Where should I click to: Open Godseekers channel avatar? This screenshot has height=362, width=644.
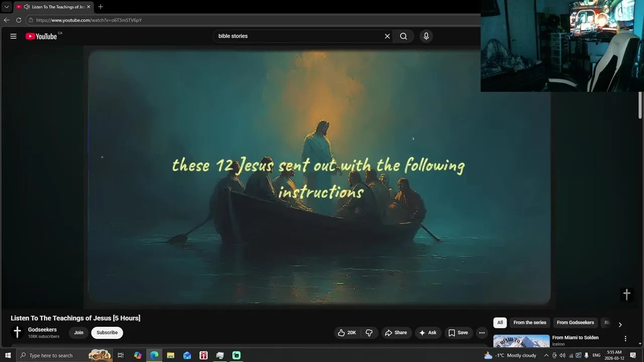click(17, 332)
